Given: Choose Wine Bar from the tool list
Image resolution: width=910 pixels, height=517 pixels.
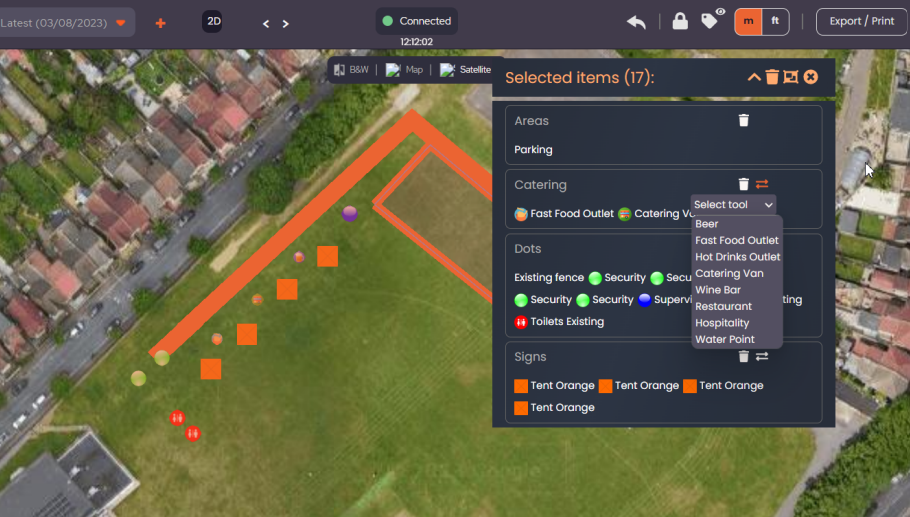Looking at the screenshot, I should coord(717,290).
